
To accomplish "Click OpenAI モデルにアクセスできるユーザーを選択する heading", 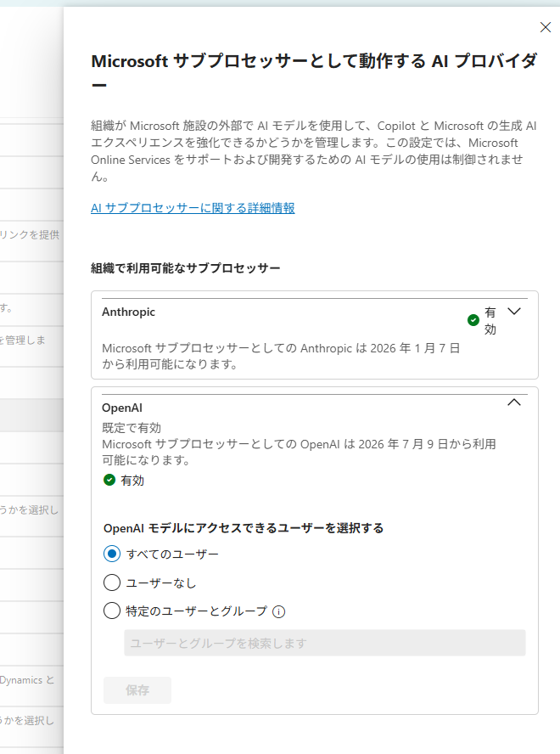I will pos(244,528).
